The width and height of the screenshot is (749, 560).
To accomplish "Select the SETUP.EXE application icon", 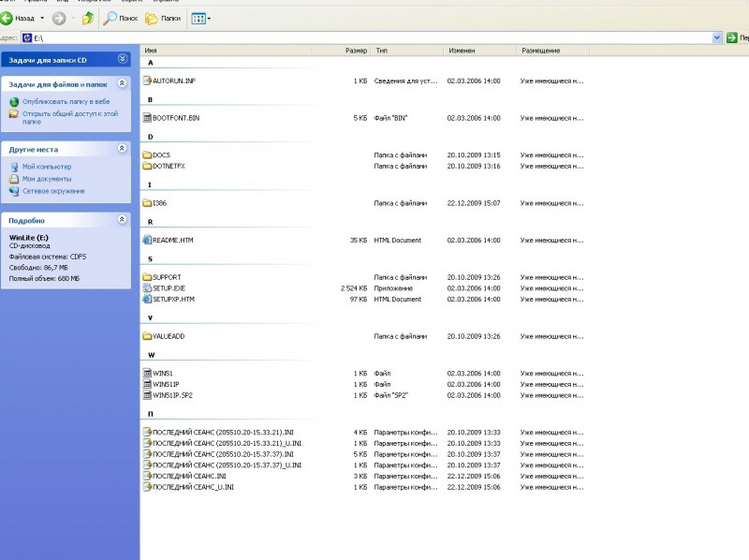I will click(x=147, y=288).
